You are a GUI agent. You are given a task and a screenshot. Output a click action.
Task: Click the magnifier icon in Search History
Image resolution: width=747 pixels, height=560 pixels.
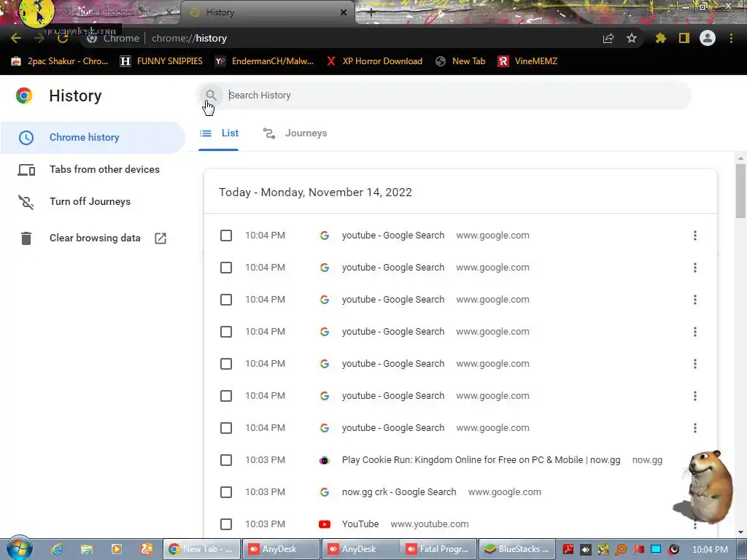[x=211, y=95]
